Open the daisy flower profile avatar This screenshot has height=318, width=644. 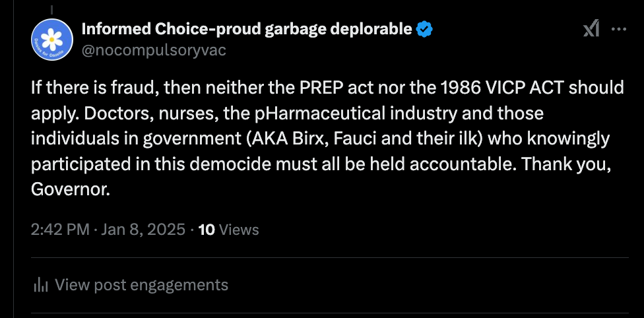(51, 39)
